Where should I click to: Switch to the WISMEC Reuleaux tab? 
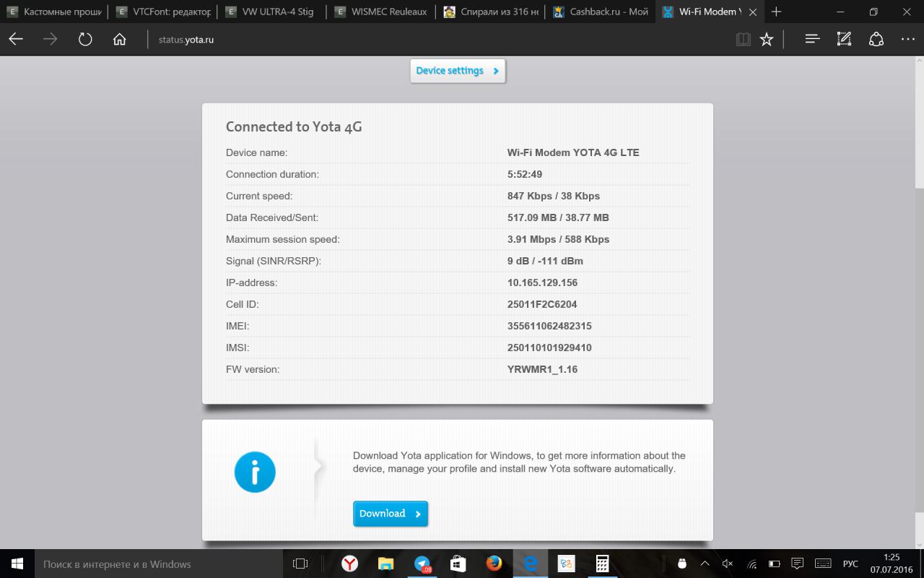tap(381, 12)
